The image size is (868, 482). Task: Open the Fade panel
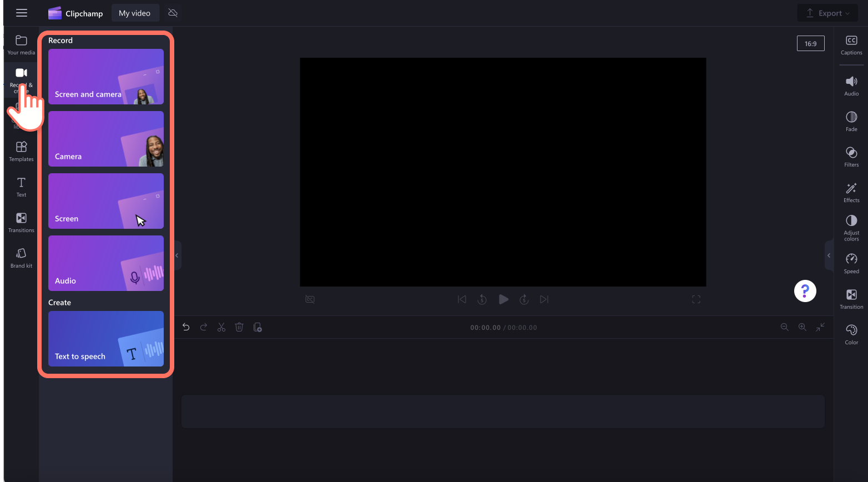pos(851,122)
